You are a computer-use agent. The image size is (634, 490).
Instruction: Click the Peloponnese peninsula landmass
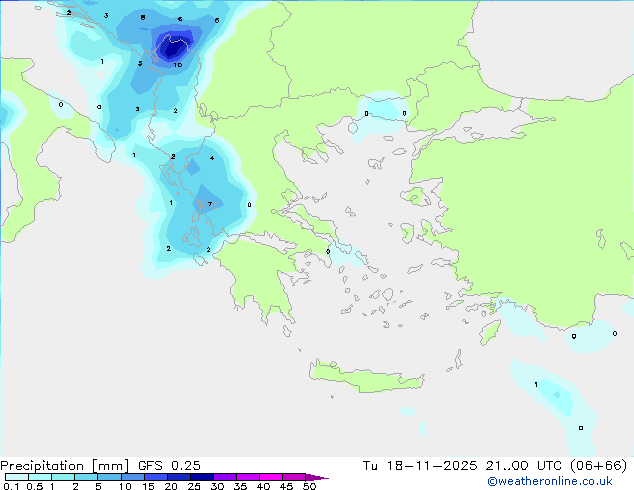[259, 275]
